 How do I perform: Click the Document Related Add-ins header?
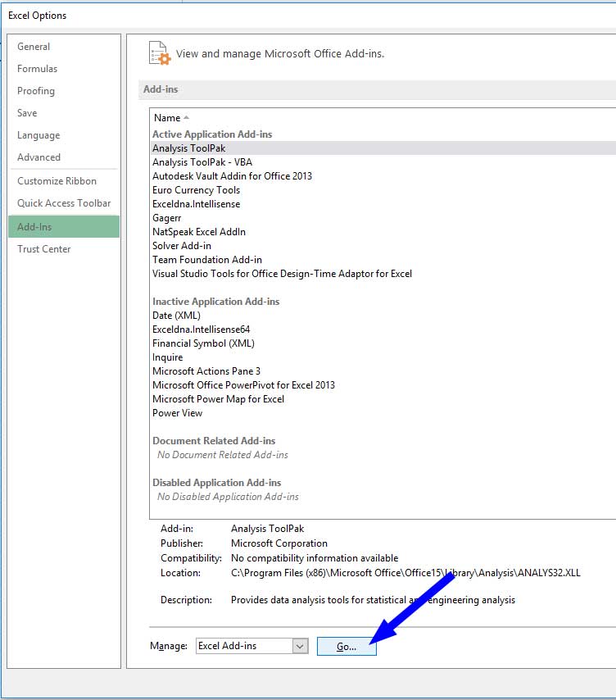click(214, 441)
